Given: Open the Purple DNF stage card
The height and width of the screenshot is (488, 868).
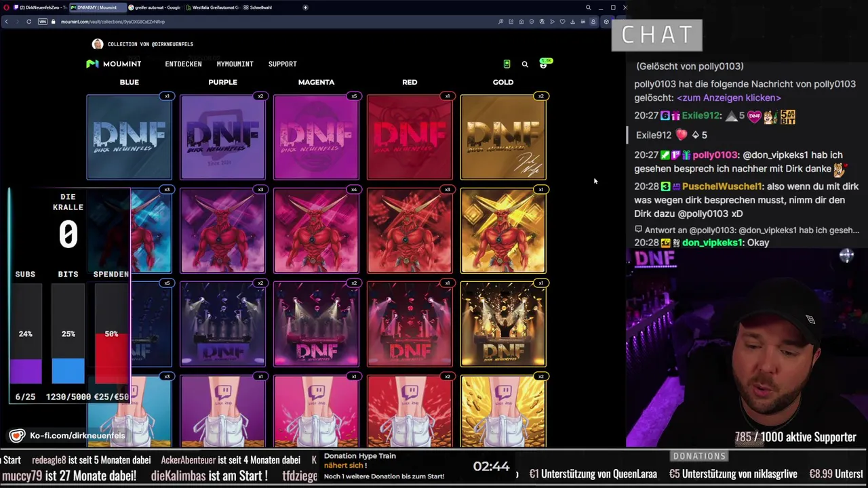Looking at the screenshot, I should pos(222,325).
